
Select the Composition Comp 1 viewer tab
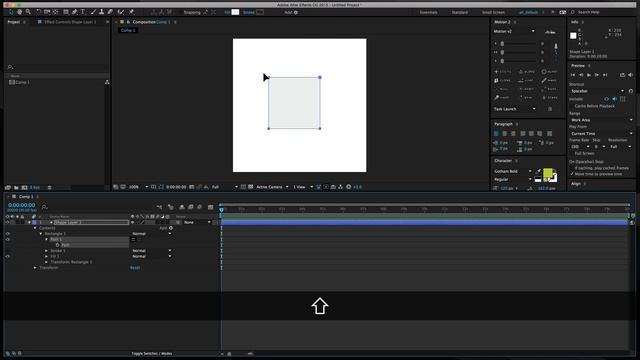point(151,22)
